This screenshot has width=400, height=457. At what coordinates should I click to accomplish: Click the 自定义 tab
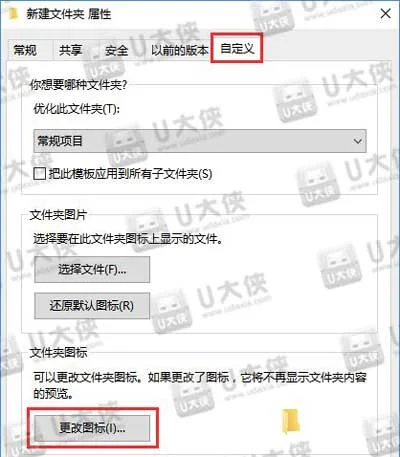pyautogui.click(x=237, y=49)
